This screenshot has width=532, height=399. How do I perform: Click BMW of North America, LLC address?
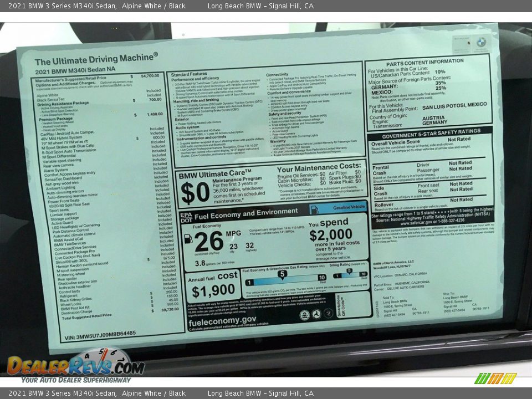coord(393,264)
